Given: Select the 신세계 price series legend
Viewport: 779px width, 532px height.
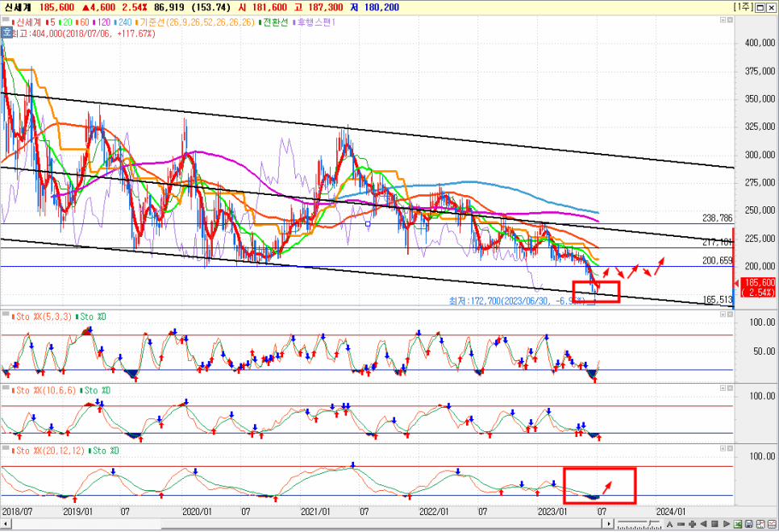Looking at the screenshot, I should tap(28, 23).
